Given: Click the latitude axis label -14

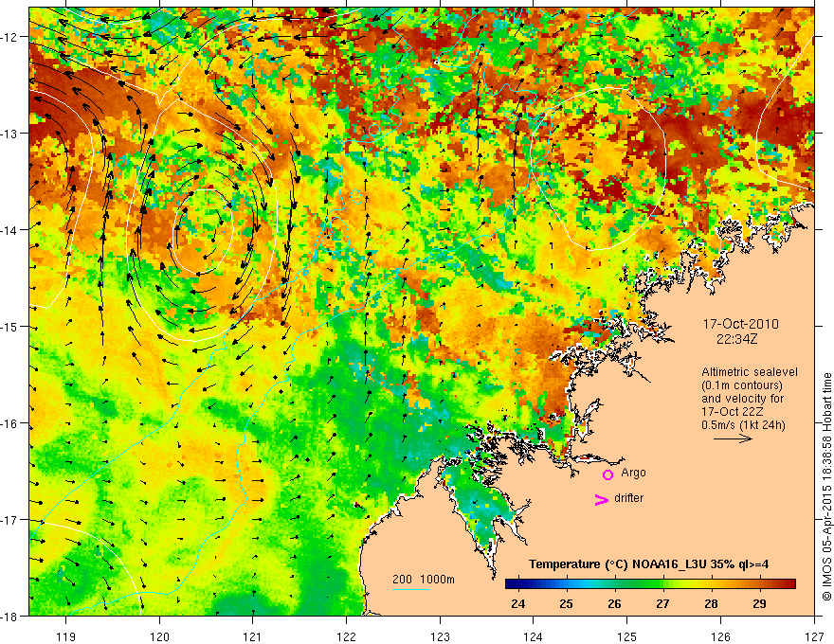Looking at the screenshot, I should click(x=10, y=230).
